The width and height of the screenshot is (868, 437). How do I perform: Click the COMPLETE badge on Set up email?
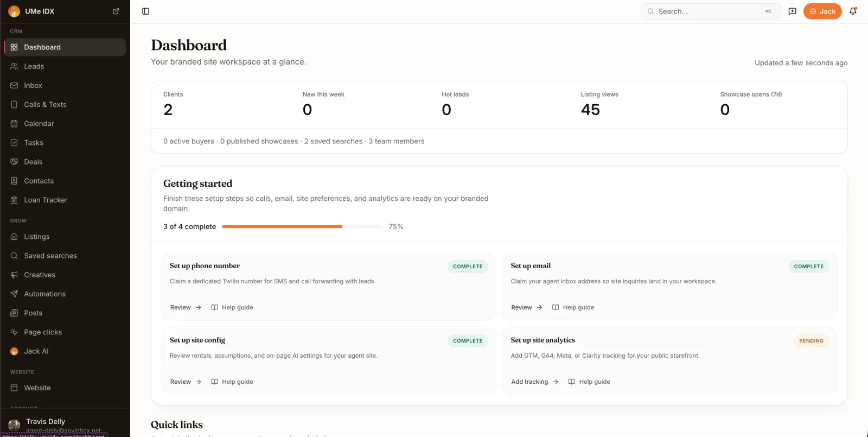pyautogui.click(x=809, y=267)
